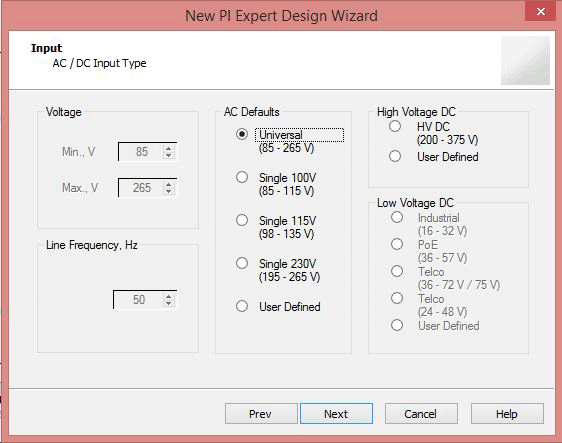The image size is (562, 443).
Task: Pick User Defined under High Voltage DC
Action: pyautogui.click(x=395, y=156)
